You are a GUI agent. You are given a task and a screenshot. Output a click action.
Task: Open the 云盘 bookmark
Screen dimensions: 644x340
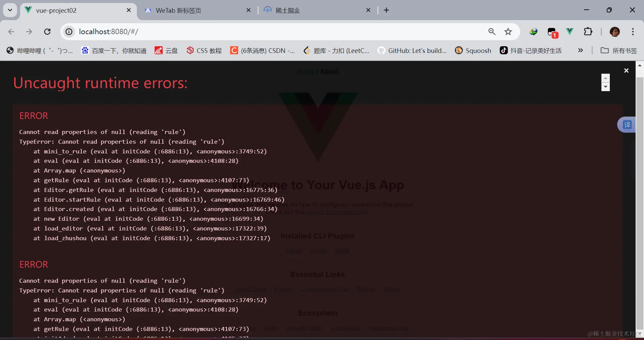tap(166, 51)
